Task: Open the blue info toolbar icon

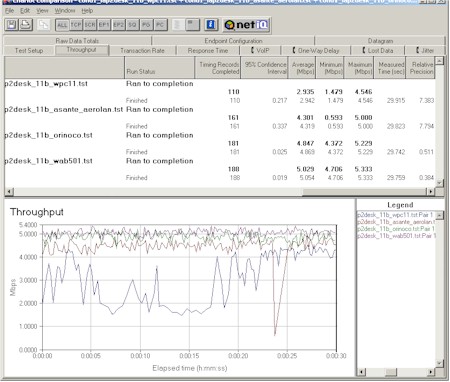Action: pos(211,25)
